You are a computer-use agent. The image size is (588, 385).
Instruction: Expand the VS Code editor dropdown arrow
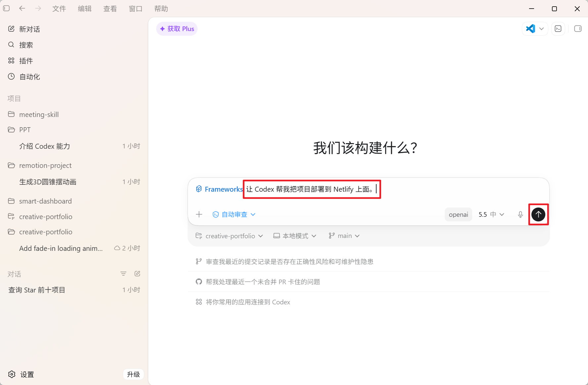tap(541, 29)
